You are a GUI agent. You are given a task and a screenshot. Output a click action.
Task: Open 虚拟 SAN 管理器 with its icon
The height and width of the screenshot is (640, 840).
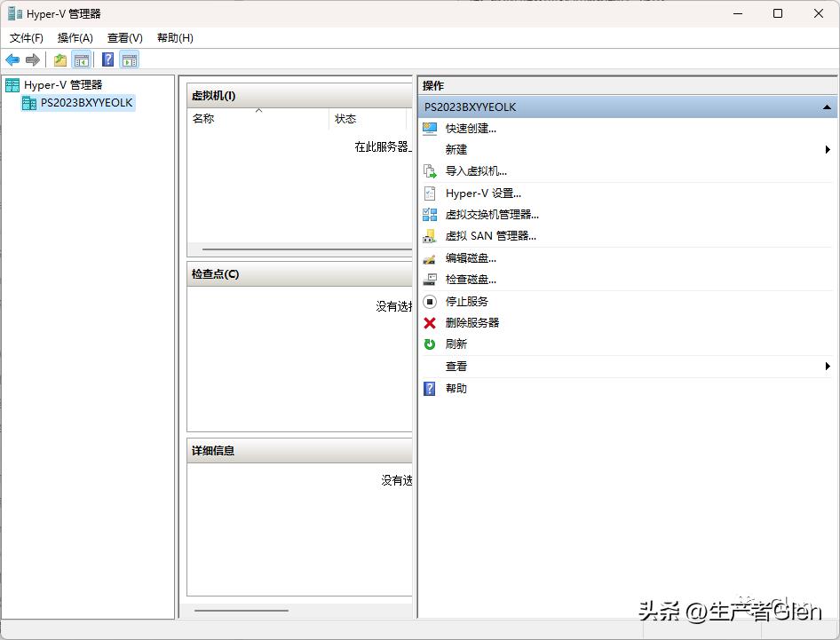point(430,235)
